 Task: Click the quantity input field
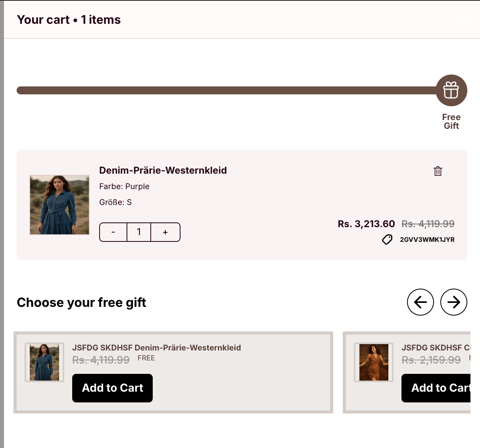139,232
